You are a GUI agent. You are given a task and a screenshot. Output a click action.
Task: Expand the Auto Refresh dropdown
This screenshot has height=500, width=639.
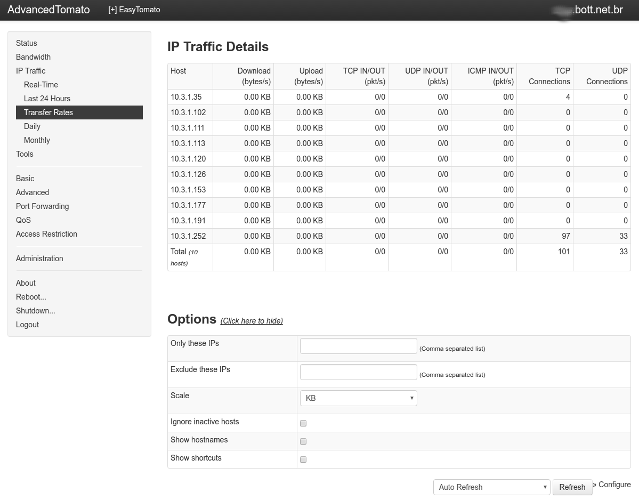pos(492,487)
